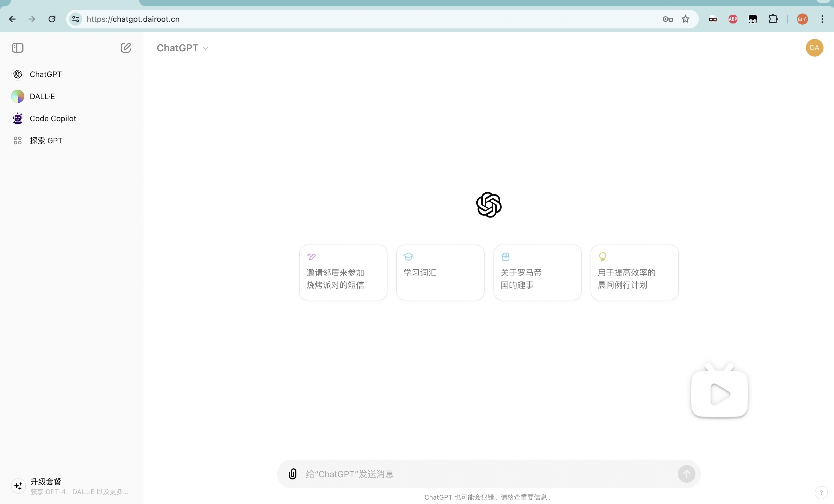Click the attach file paperclip icon
The height and width of the screenshot is (504, 834).
click(293, 474)
